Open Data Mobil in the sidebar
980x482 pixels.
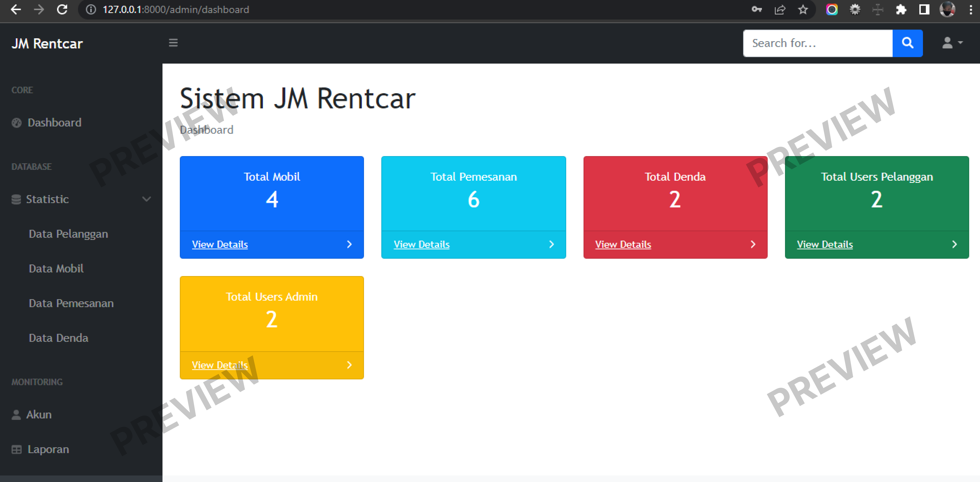(56, 268)
